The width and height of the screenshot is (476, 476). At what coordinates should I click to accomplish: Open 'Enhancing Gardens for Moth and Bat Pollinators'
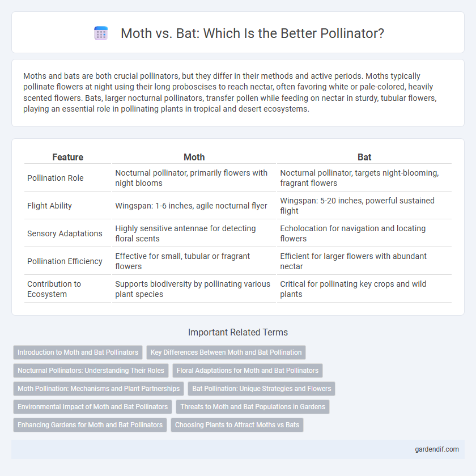click(90, 424)
